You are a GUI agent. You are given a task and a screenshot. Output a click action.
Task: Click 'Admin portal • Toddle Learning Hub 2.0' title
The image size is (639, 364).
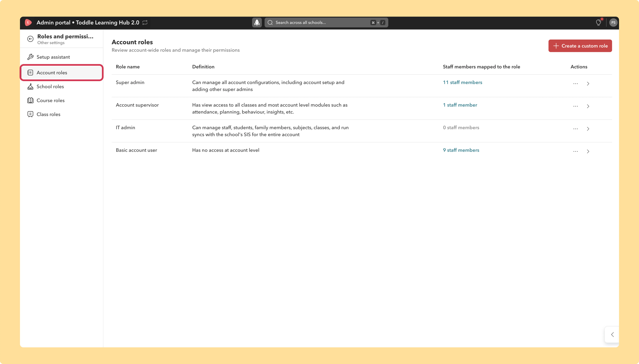tap(88, 22)
